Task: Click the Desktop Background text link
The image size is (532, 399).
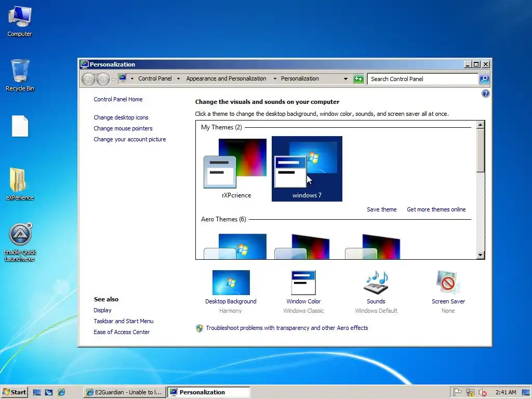Action: click(x=231, y=301)
